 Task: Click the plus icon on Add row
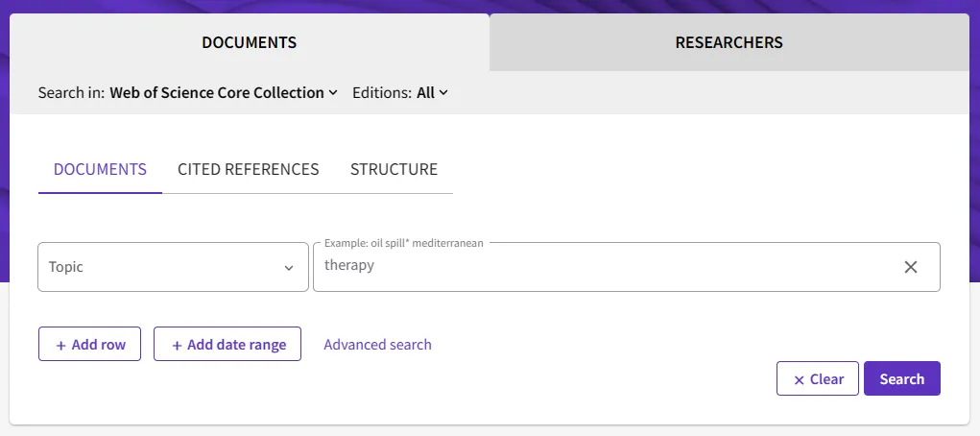tap(60, 346)
